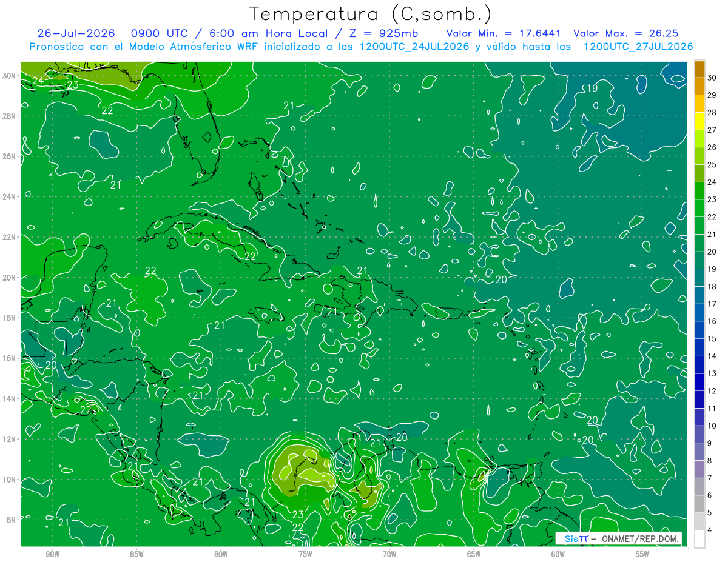Click the "75W" longitude axis label

(x=305, y=554)
